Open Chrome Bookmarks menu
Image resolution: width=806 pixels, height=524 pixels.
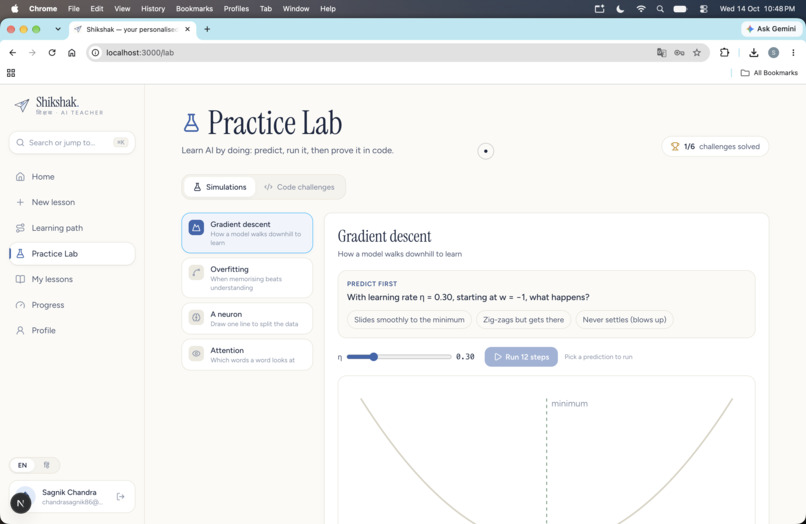click(194, 9)
